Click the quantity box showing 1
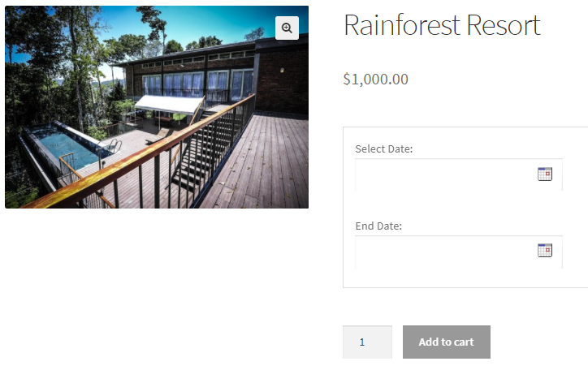This screenshot has height=370, width=588. click(x=367, y=342)
